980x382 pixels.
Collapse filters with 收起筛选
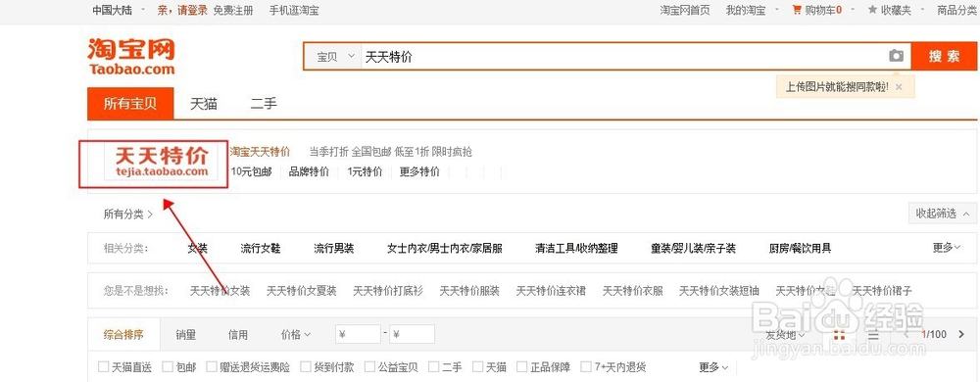point(943,214)
